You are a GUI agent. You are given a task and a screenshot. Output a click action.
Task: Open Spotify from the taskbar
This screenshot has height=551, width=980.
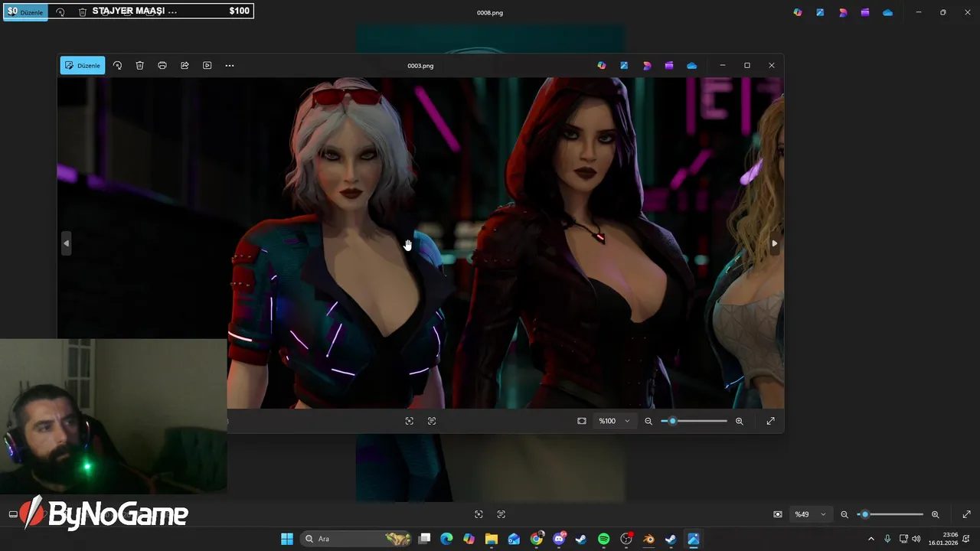pos(603,539)
